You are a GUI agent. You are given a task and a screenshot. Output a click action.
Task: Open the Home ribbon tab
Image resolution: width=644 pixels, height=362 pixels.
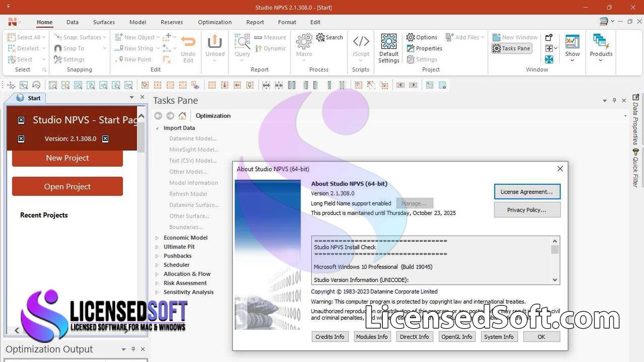(45, 22)
